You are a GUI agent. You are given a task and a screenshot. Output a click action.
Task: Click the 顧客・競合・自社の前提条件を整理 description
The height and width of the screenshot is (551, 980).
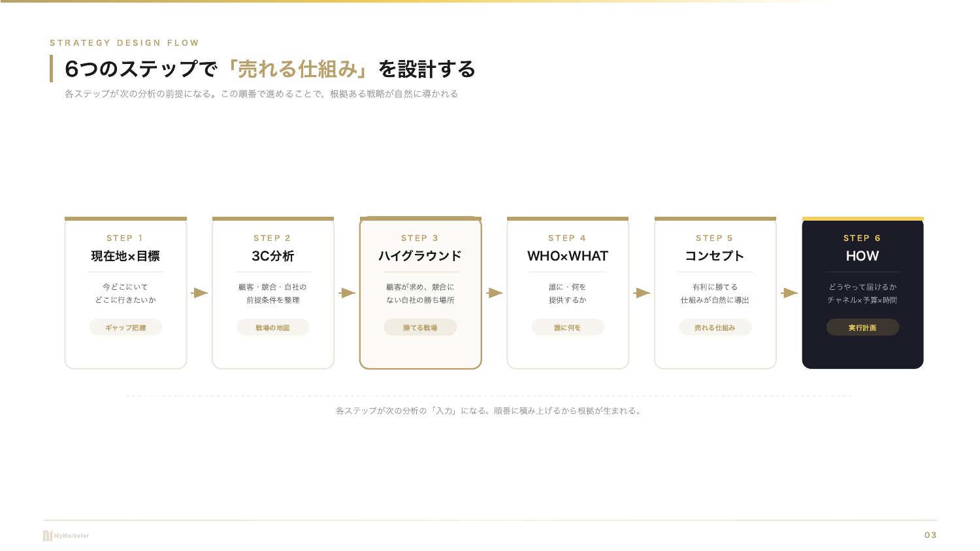click(273, 294)
